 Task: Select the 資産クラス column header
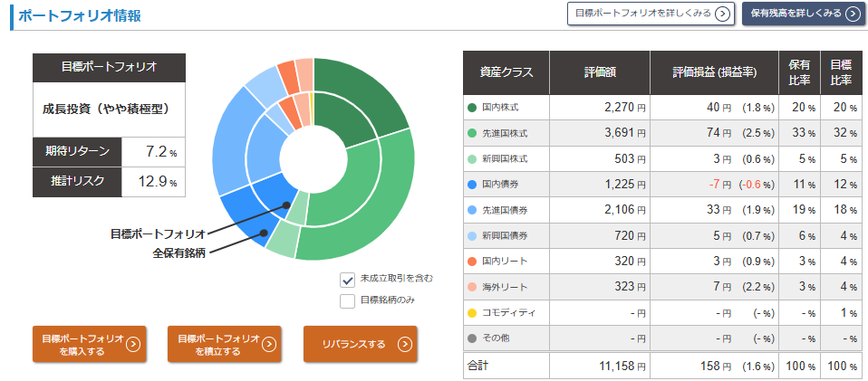click(506, 72)
